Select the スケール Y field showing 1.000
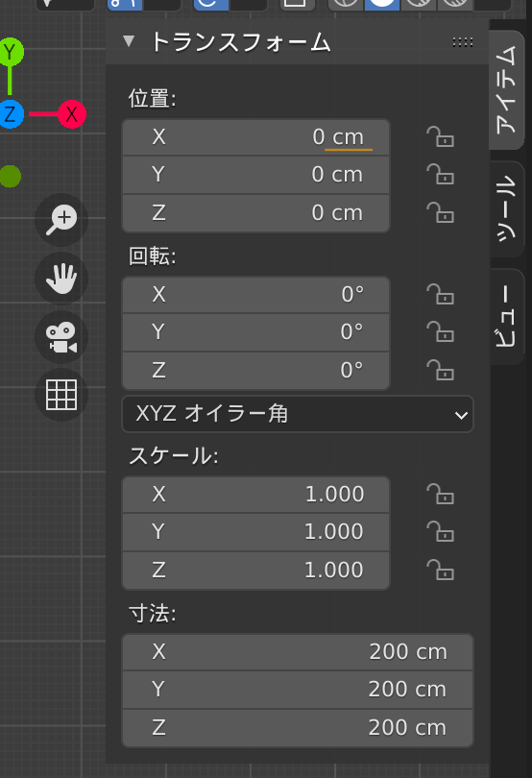This screenshot has width=532, height=778. 256,532
